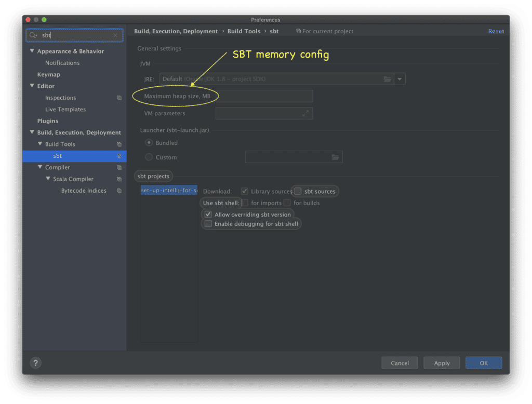532x404 pixels.
Task: Enable sbt sources download checkbox
Action: pos(298,191)
